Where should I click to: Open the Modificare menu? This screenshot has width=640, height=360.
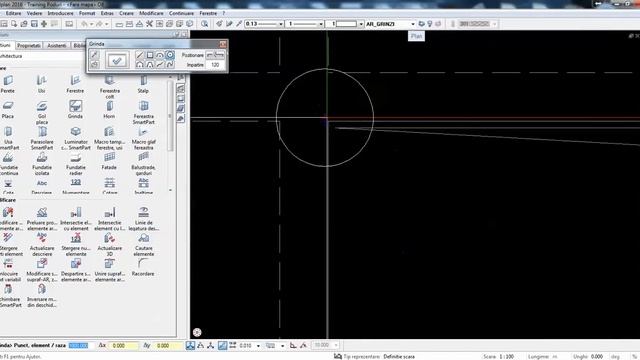click(x=151, y=13)
